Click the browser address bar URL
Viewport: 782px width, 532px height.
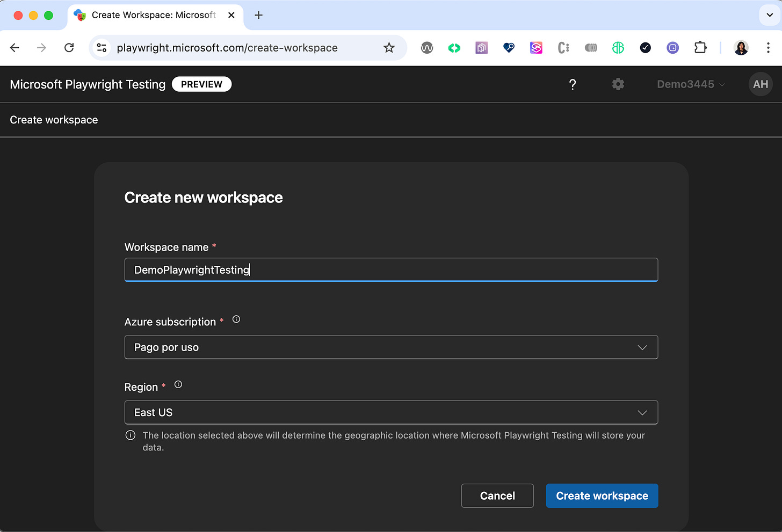click(x=227, y=48)
